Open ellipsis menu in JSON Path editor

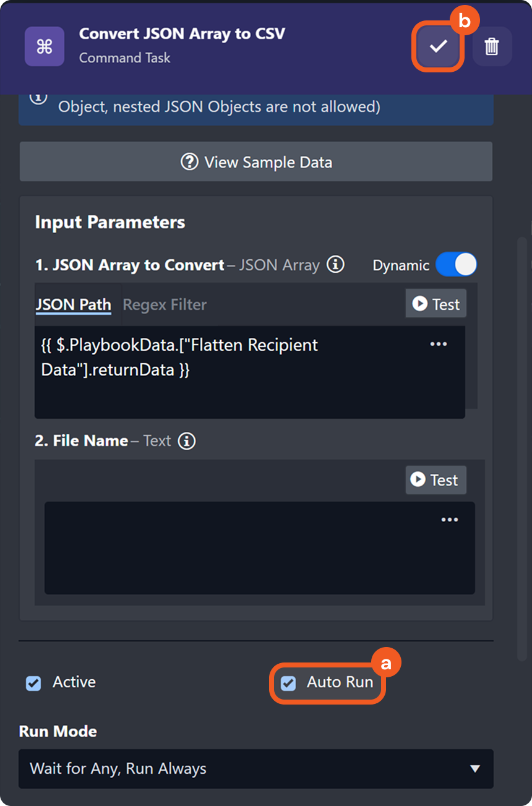point(438,344)
